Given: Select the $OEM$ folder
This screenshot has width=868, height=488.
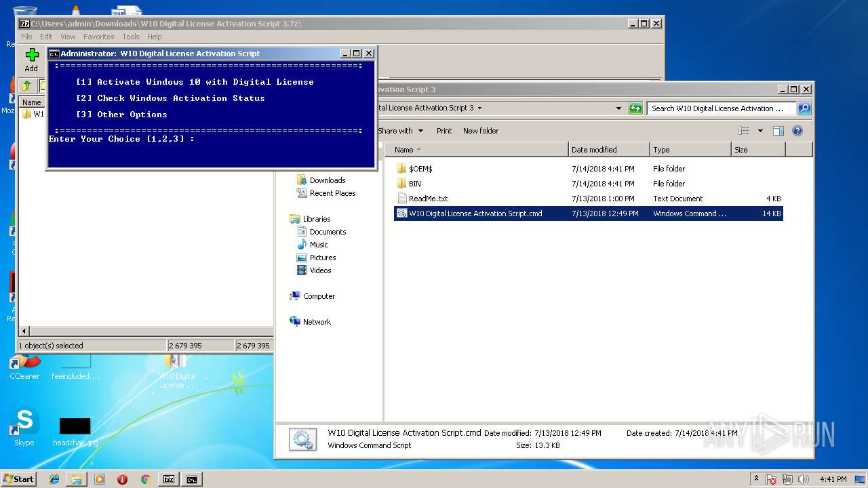Looking at the screenshot, I should click(420, 169).
